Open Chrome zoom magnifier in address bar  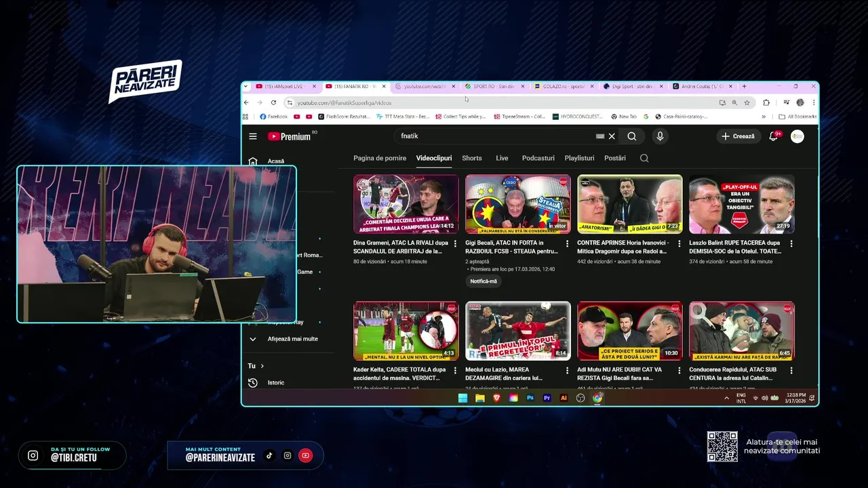[734, 103]
